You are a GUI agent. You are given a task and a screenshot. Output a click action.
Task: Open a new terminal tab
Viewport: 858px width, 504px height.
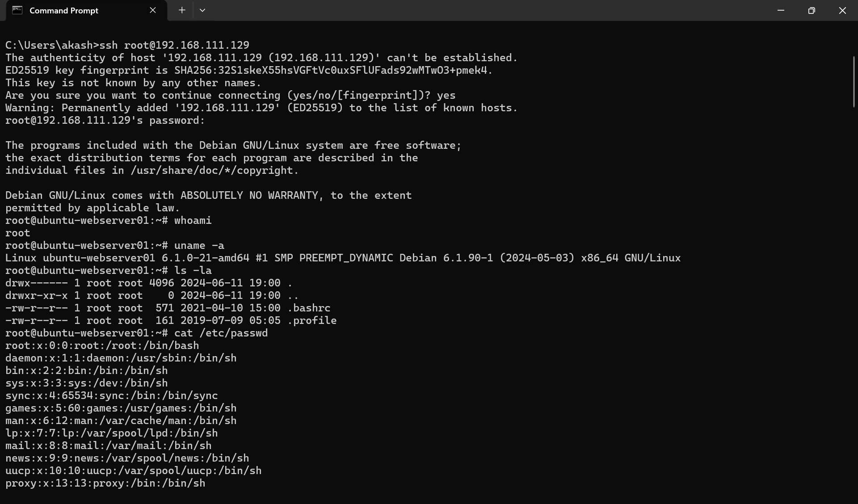[182, 10]
